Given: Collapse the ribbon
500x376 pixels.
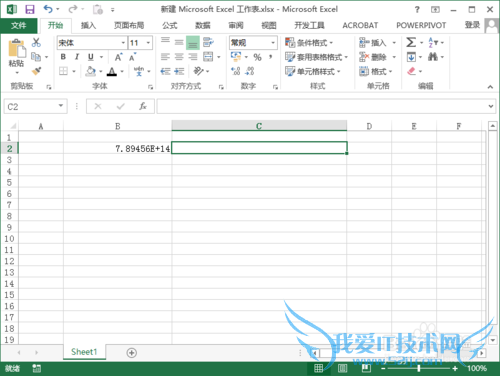Looking at the screenshot, I should point(490,87).
